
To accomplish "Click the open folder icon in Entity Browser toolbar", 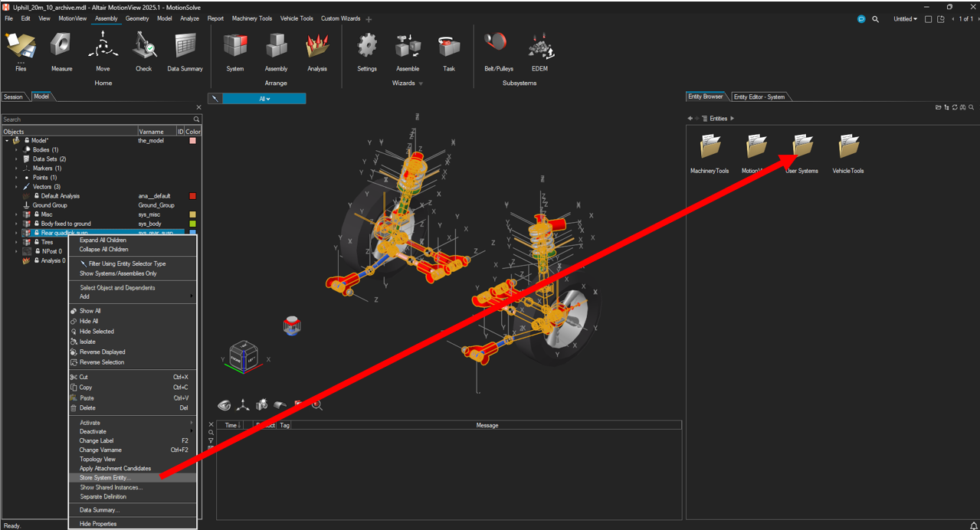I will click(939, 107).
